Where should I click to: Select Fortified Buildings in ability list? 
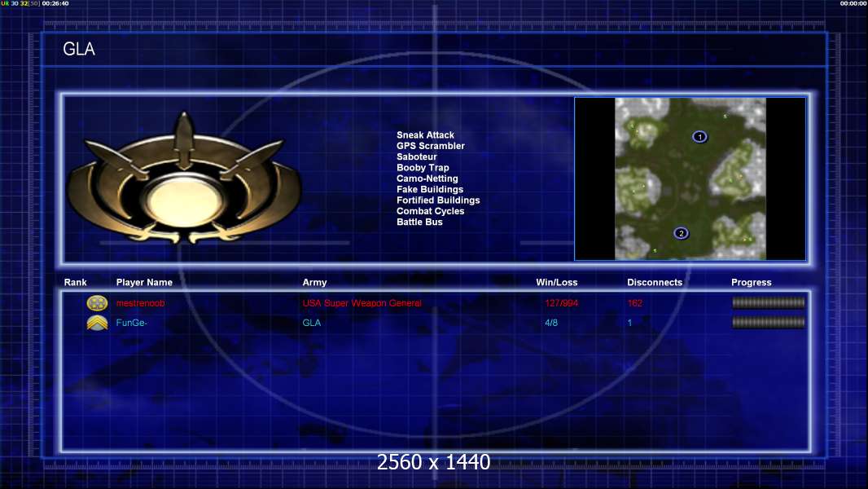(x=438, y=200)
